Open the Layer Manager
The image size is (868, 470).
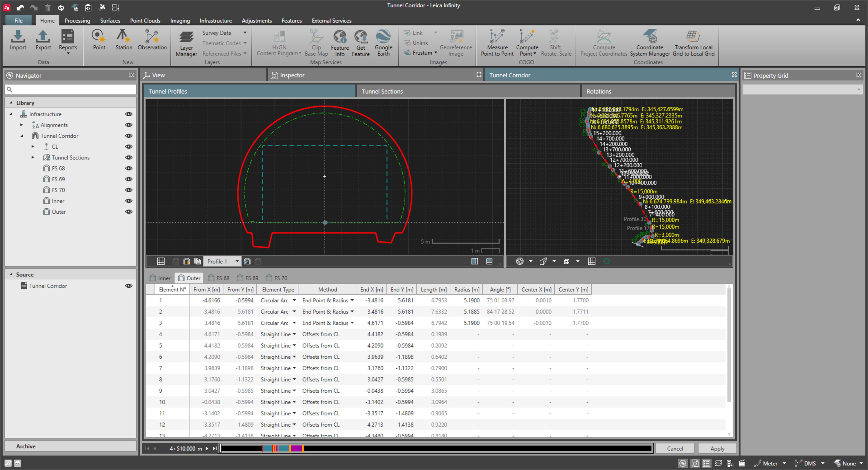tap(186, 43)
